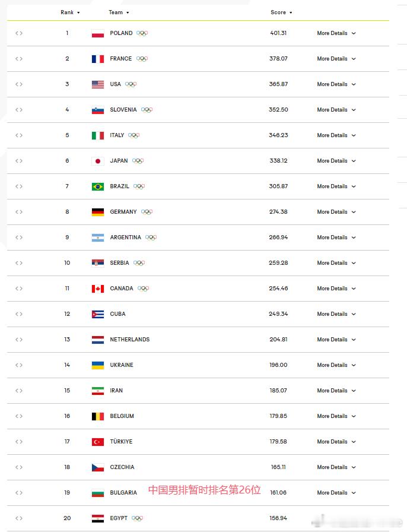Image resolution: width=407 pixels, height=532 pixels.
Task: Expand More Details for Germany
Action: click(336, 212)
